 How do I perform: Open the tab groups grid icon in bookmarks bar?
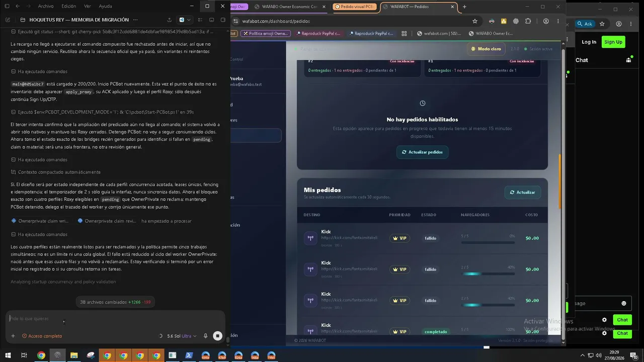click(404, 34)
